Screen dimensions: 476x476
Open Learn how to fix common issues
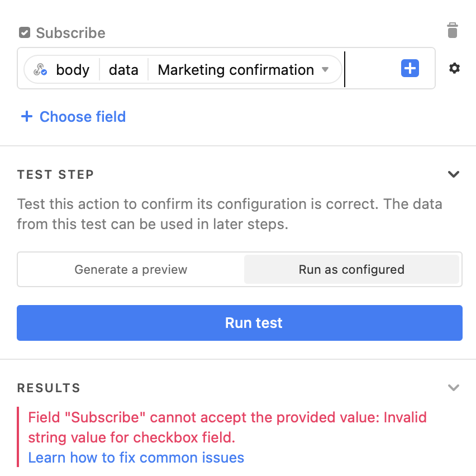click(136, 458)
